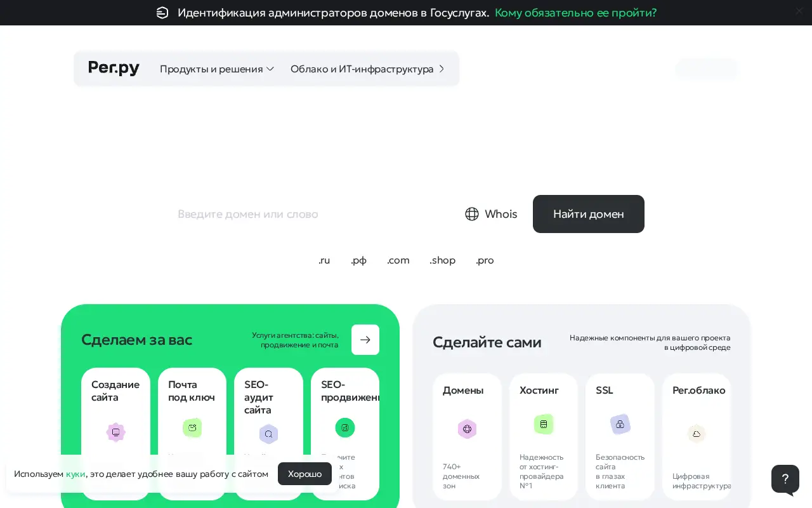812x508 pixels.
Task: Open the help question mark chat button
Action: click(x=785, y=479)
